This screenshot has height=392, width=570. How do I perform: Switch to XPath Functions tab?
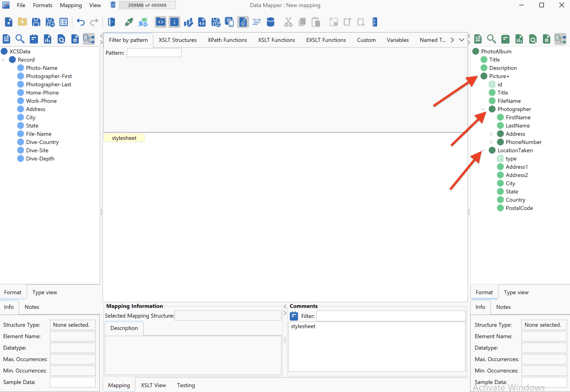pos(228,40)
